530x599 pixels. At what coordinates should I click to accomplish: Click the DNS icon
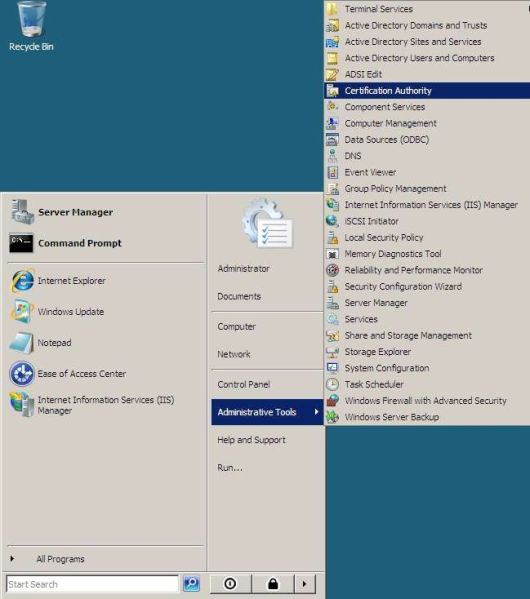point(332,156)
